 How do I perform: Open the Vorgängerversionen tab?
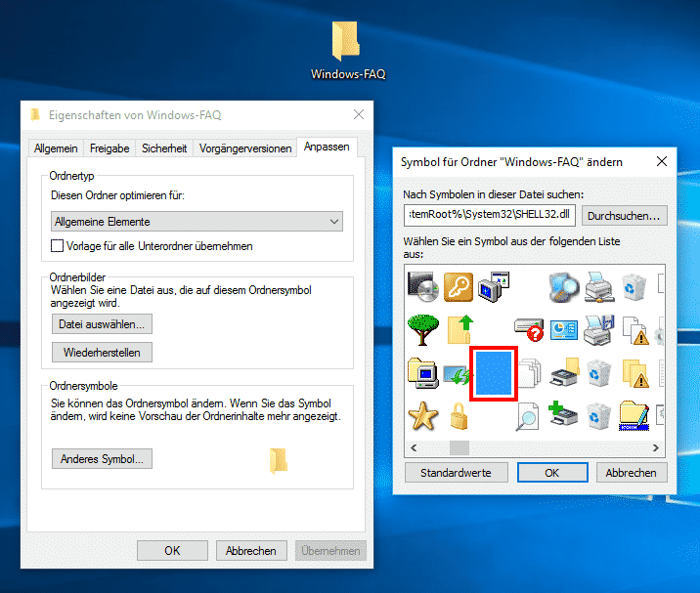point(245,148)
